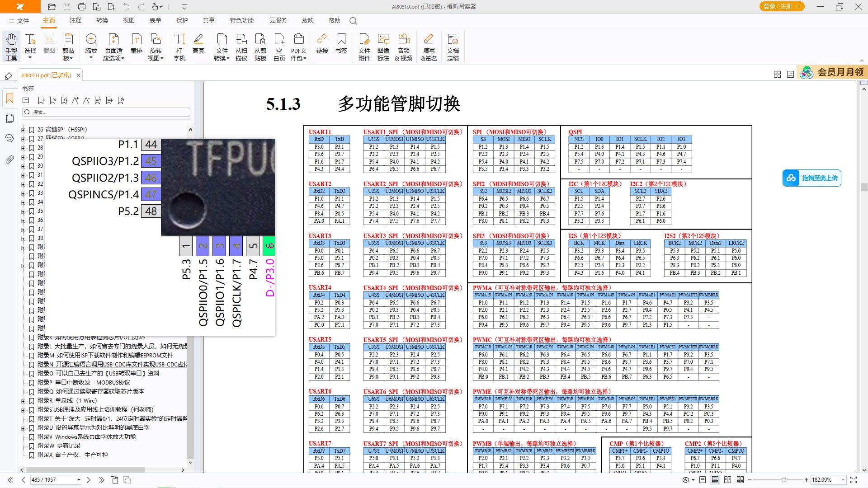This screenshot has width=868, height=488.
Task: Click the Bookmark (书签) ribbon tool
Action: (x=341, y=44)
